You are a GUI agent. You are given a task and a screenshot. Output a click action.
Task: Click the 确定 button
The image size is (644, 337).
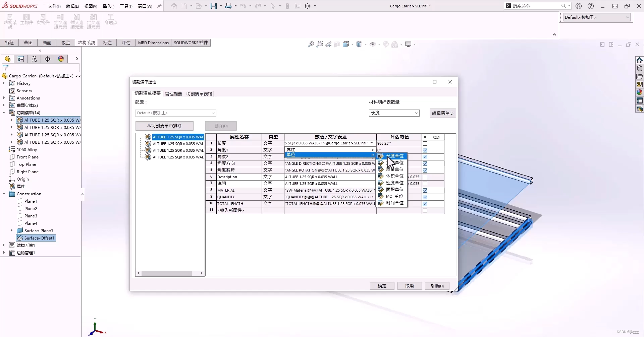coord(382,286)
